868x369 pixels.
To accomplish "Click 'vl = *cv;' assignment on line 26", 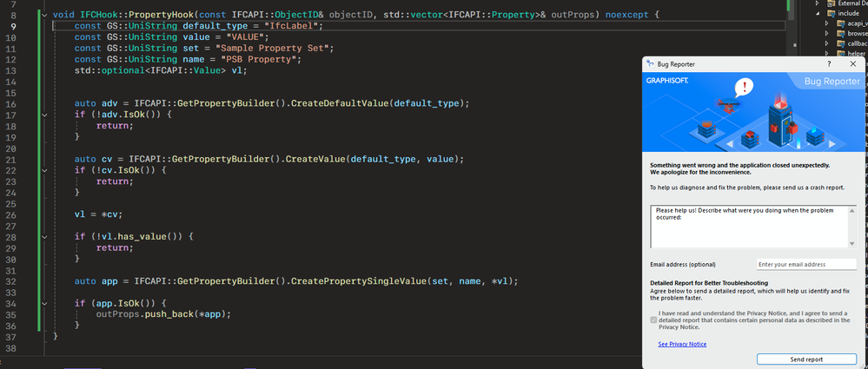I will pyautogui.click(x=99, y=214).
